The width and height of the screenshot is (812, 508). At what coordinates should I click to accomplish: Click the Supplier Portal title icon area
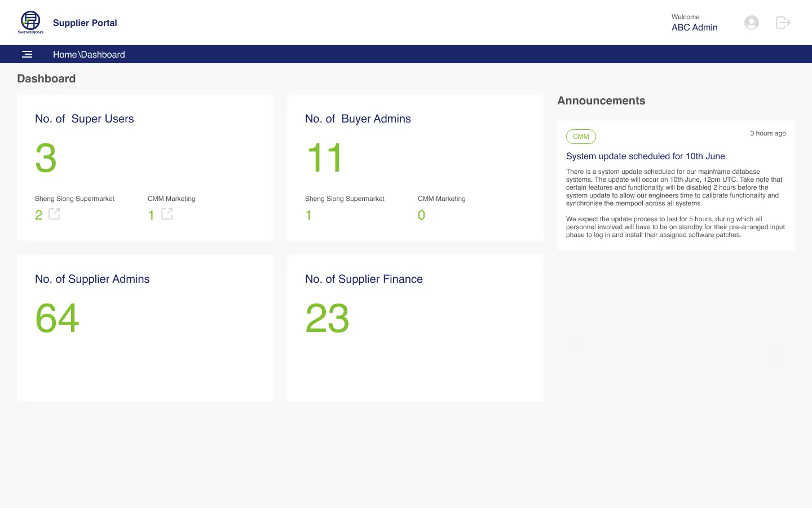(85, 23)
